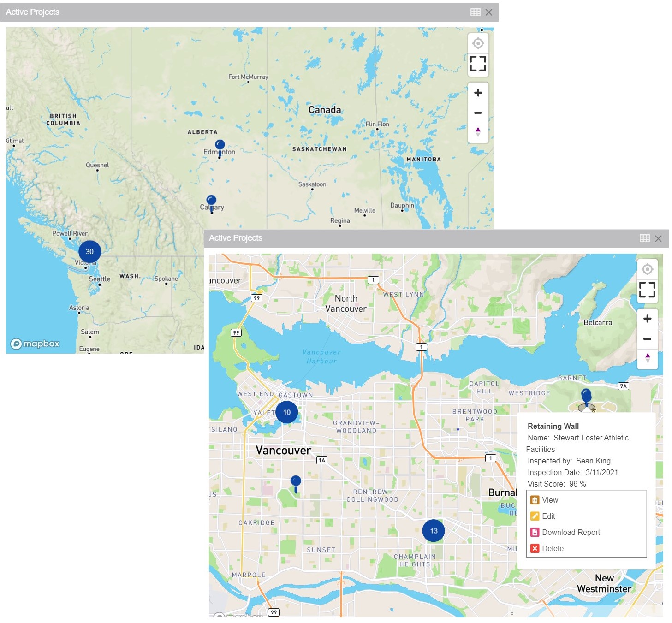Delete the Retaining Wall inspection
672x623 pixels.
click(552, 548)
